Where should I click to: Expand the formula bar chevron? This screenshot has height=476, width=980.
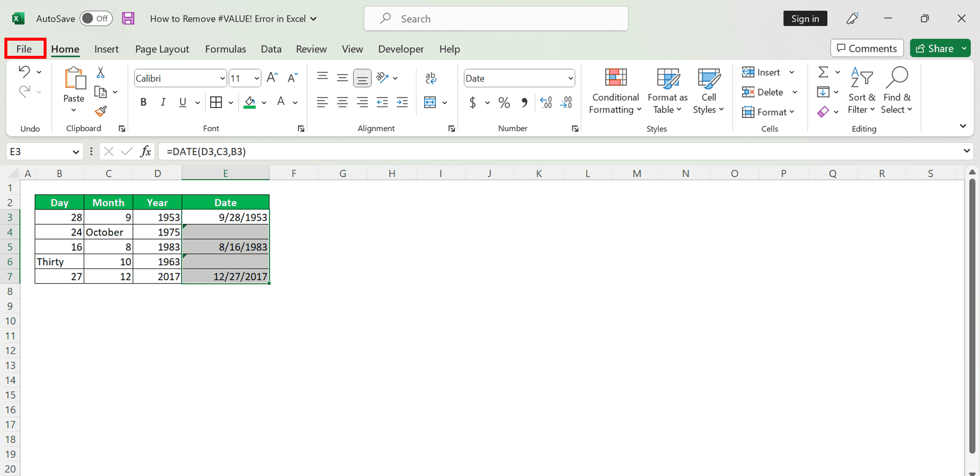[966, 151]
